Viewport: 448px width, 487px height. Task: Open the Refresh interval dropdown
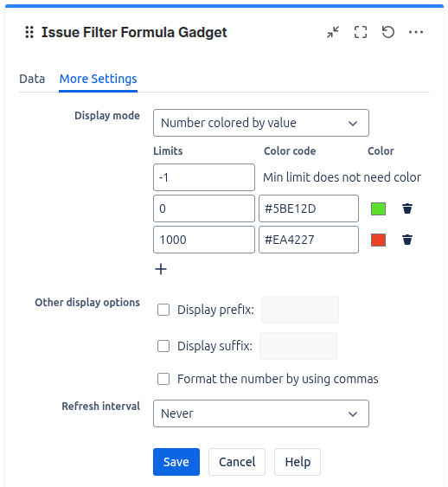261,413
